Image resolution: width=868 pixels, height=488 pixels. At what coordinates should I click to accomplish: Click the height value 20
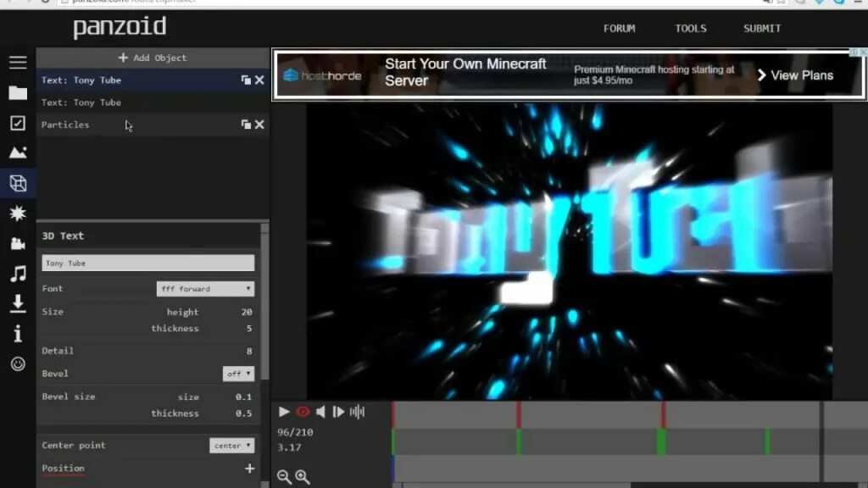pyautogui.click(x=247, y=312)
